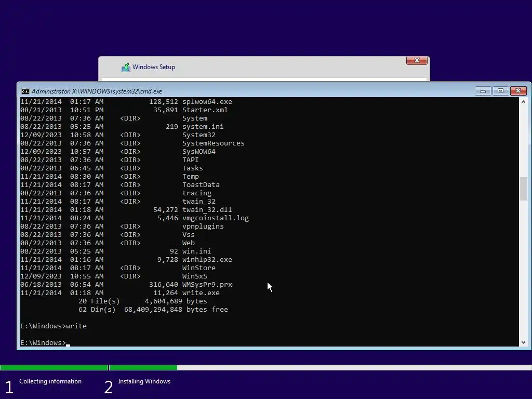Click the 128,512 file size value
The width and height of the screenshot is (532, 399).
(164, 101)
